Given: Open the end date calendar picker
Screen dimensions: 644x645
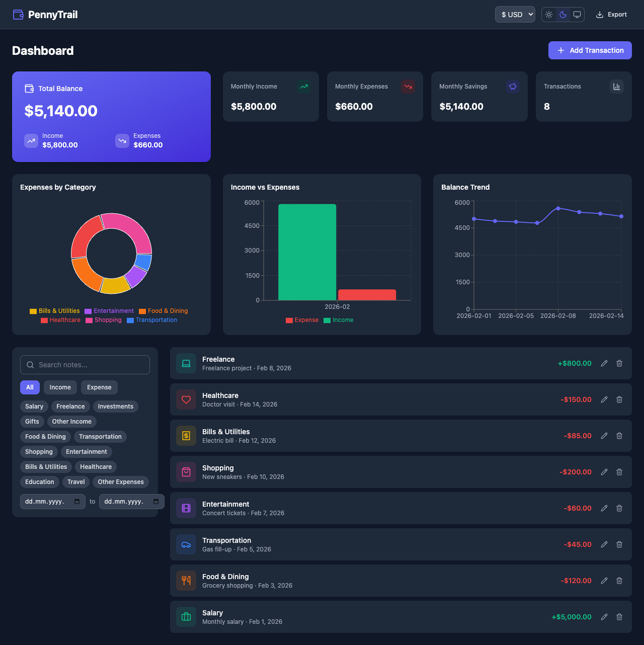Looking at the screenshot, I should tap(155, 502).
